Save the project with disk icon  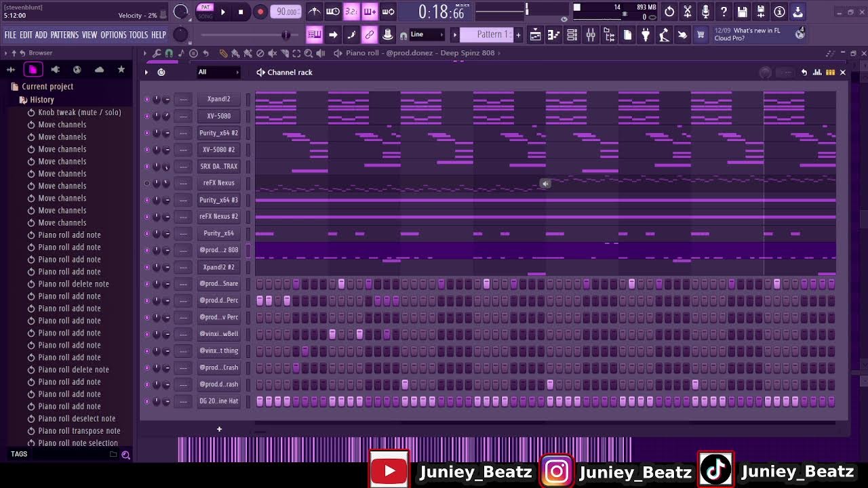[743, 12]
